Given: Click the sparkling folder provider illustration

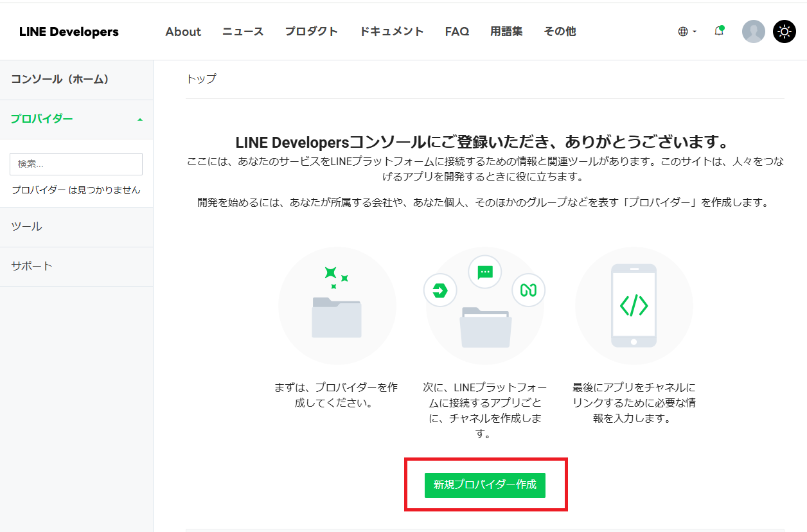Looking at the screenshot, I should 337,306.
